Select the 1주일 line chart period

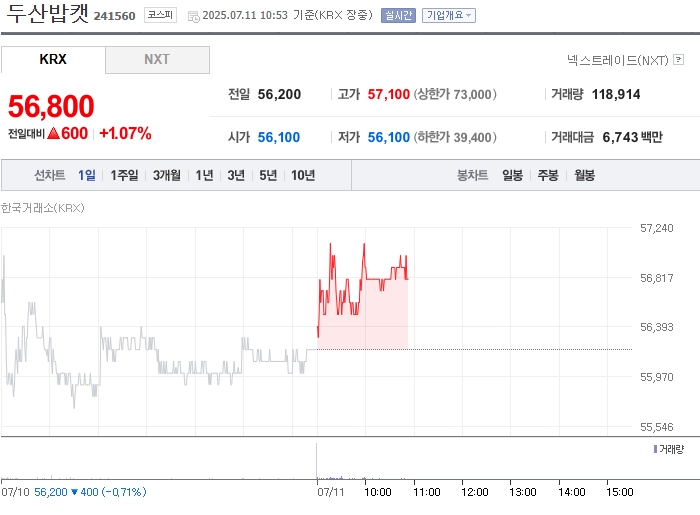[124, 175]
